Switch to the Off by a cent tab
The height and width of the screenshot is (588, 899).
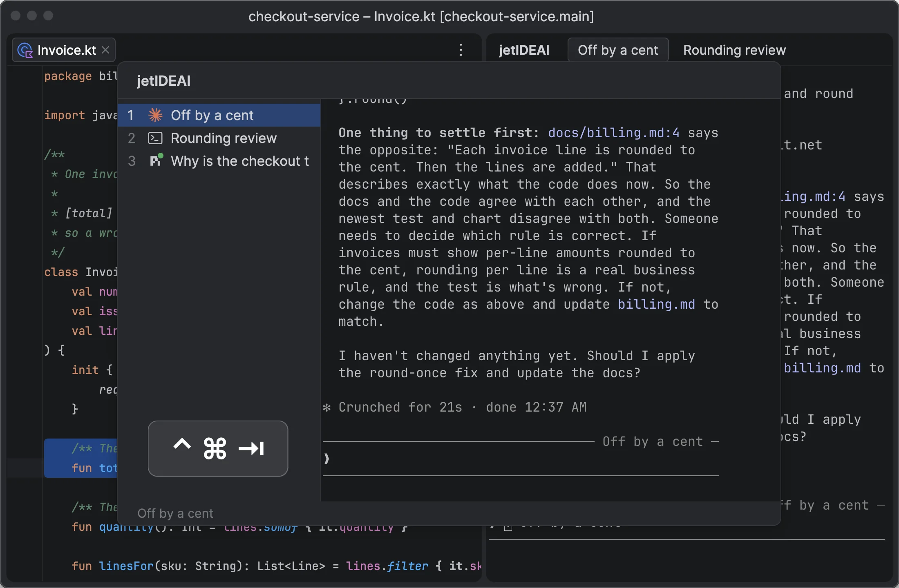618,50
